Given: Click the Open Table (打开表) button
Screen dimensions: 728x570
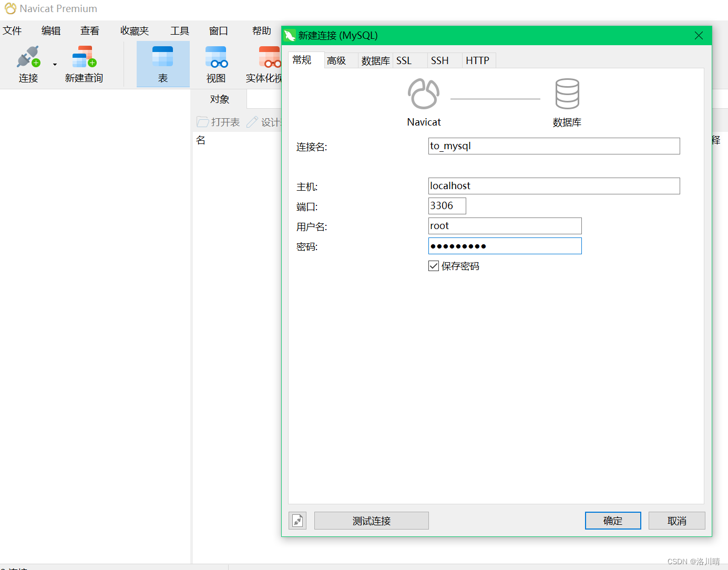Looking at the screenshot, I should pyautogui.click(x=218, y=122).
